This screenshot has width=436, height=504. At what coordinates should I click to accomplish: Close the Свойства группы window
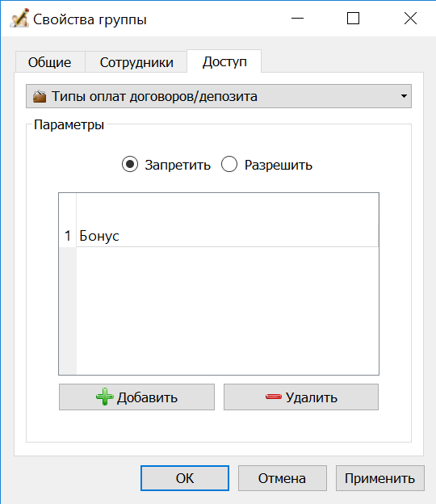coord(410,19)
